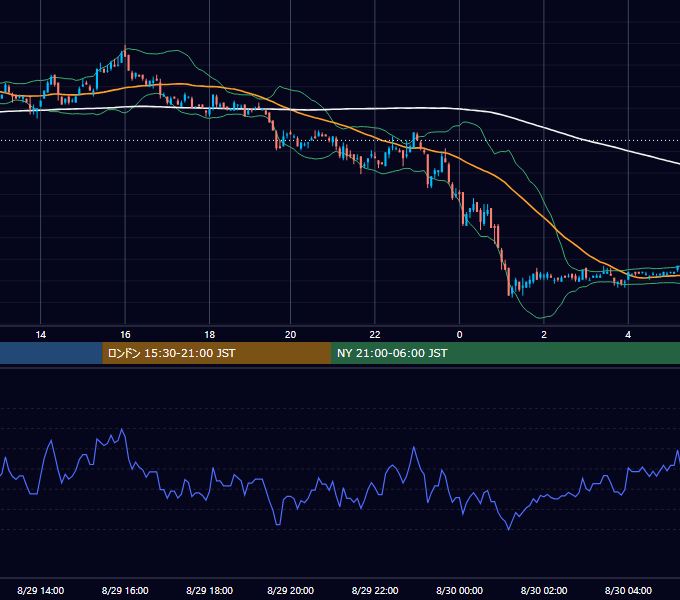Click the 16 hour axis label
Viewport: 680px width, 600px height.
point(125,335)
